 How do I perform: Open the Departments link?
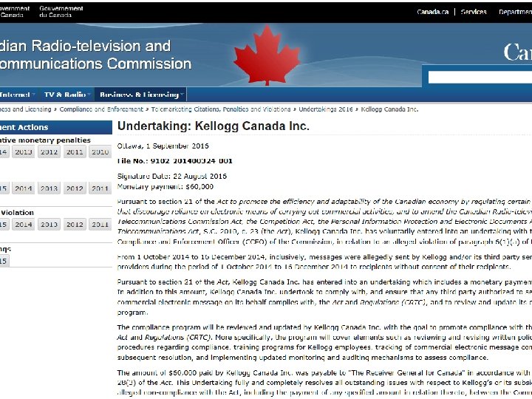(515, 13)
